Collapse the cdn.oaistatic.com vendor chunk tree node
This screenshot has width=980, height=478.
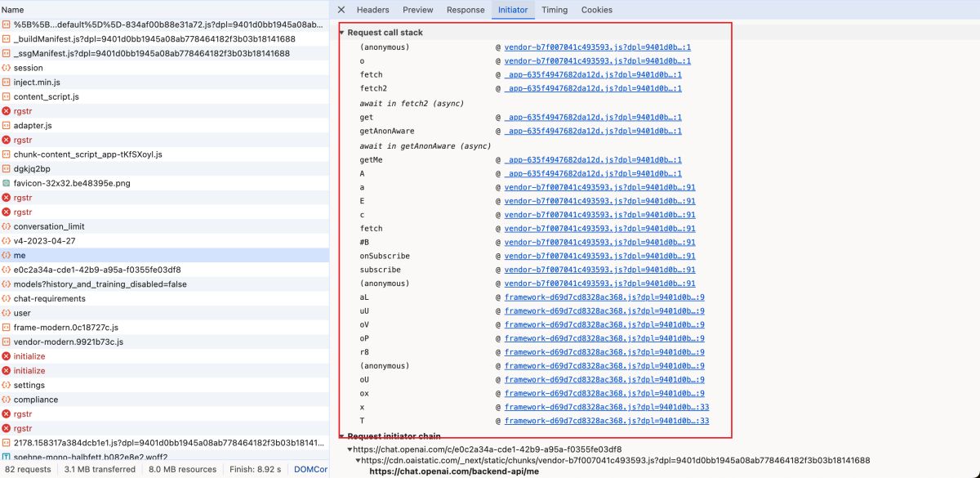(357, 461)
